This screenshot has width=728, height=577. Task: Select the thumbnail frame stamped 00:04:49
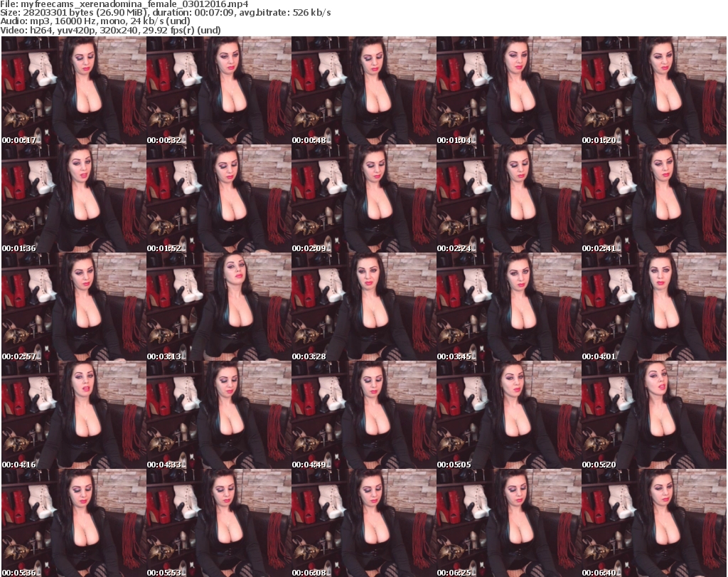click(x=363, y=415)
